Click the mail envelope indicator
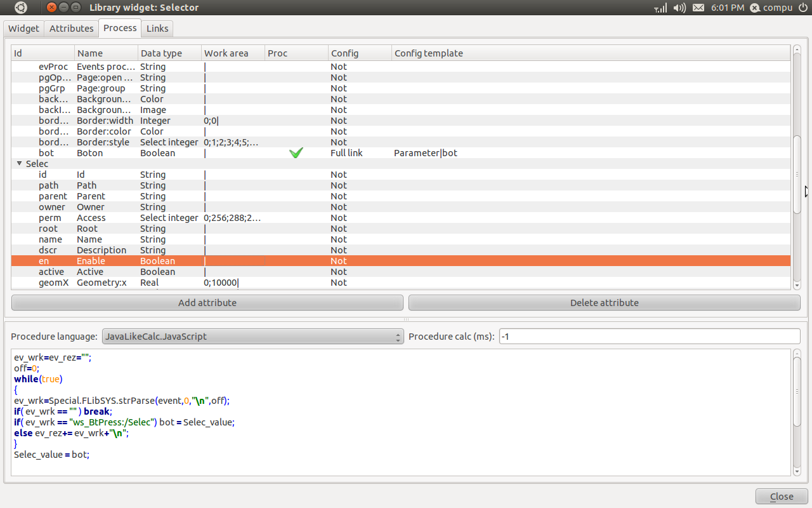This screenshot has width=812, height=508. pos(698,8)
